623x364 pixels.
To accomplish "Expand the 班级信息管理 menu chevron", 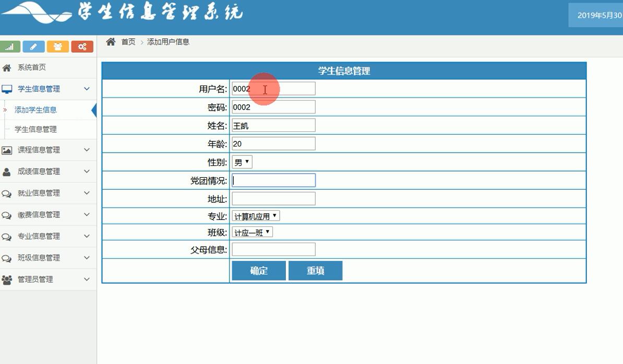I will [x=87, y=258].
